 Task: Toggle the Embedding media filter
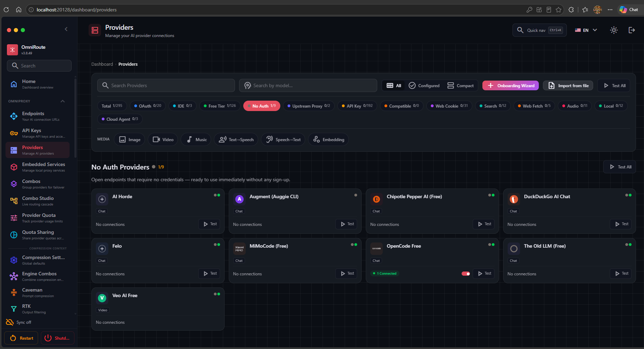pyautogui.click(x=328, y=140)
